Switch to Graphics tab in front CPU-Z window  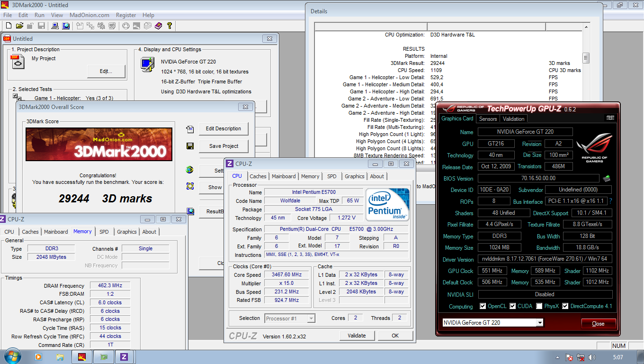pyautogui.click(x=355, y=176)
